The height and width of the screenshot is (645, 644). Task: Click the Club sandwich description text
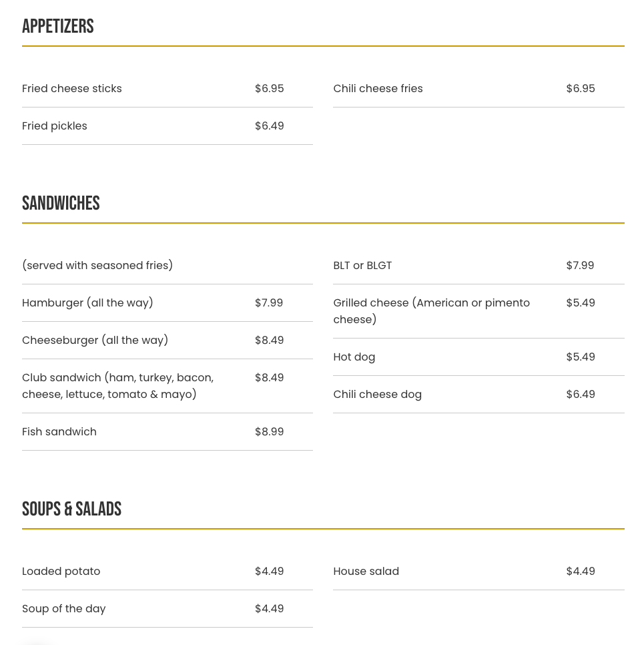point(117,386)
